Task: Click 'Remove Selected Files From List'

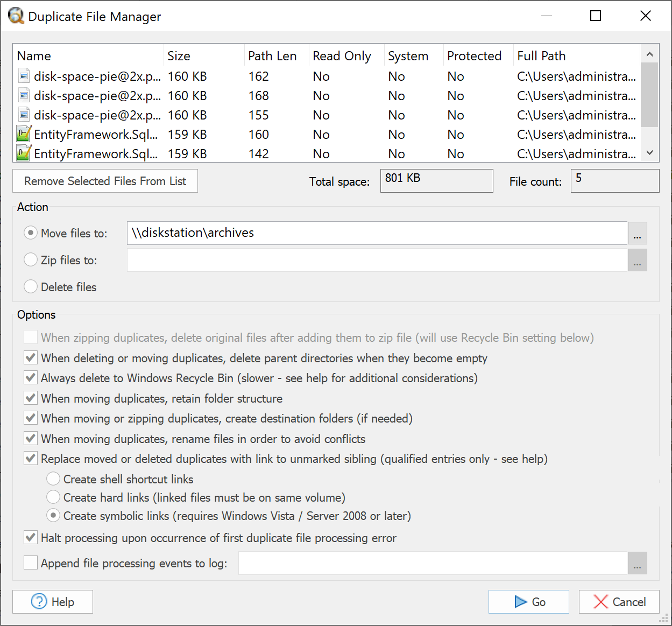Action: point(105,181)
